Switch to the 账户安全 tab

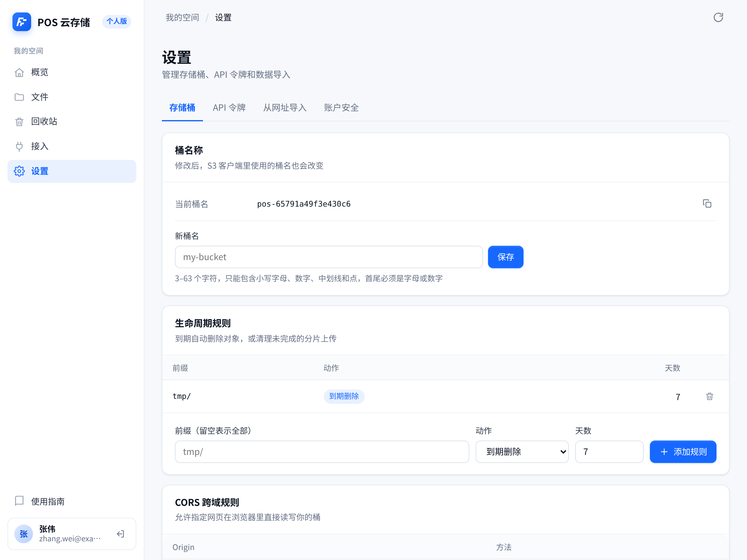(x=341, y=108)
